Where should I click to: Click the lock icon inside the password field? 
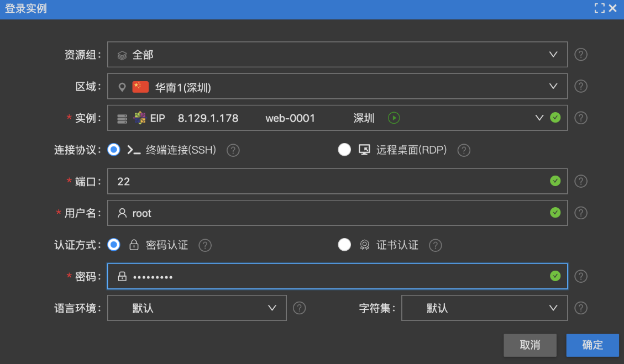click(x=122, y=276)
